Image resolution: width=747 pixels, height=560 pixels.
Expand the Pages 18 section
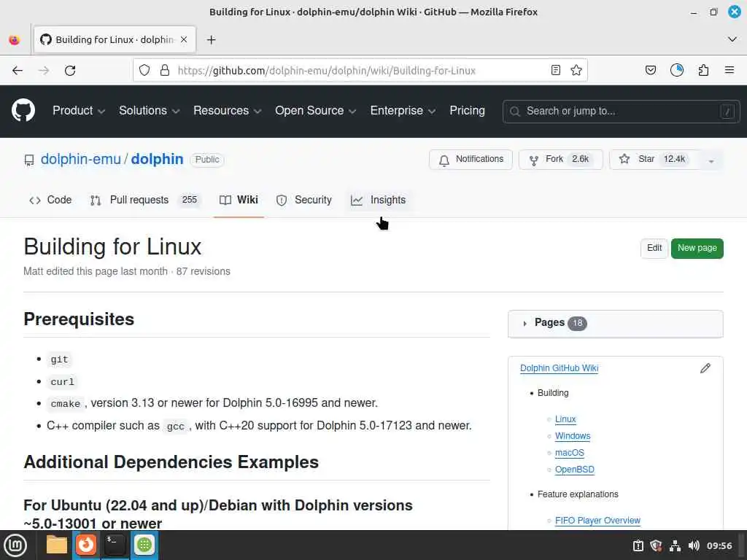616,323
